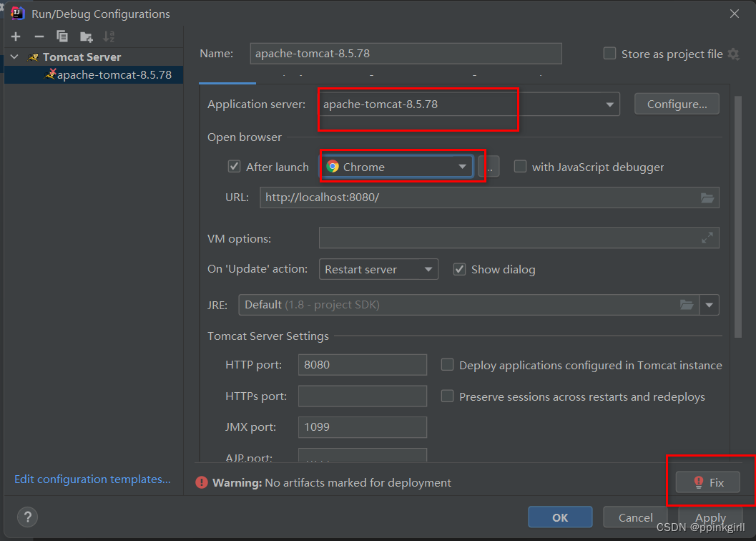Image resolution: width=756 pixels, height=541 pixels.
Task: Collapse the Tomcat Server tree node
Action: [x=14, y=57]
